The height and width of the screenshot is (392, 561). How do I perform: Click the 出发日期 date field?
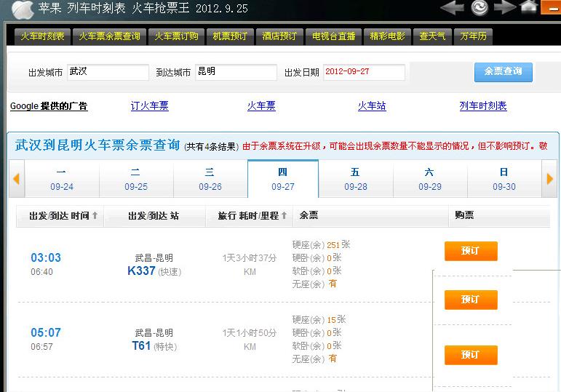363,72
